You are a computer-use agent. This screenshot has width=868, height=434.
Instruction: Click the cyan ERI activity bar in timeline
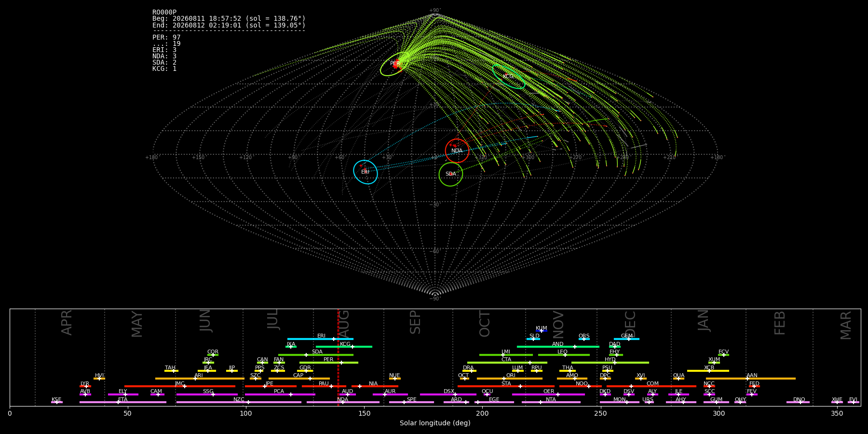point(320,339)
